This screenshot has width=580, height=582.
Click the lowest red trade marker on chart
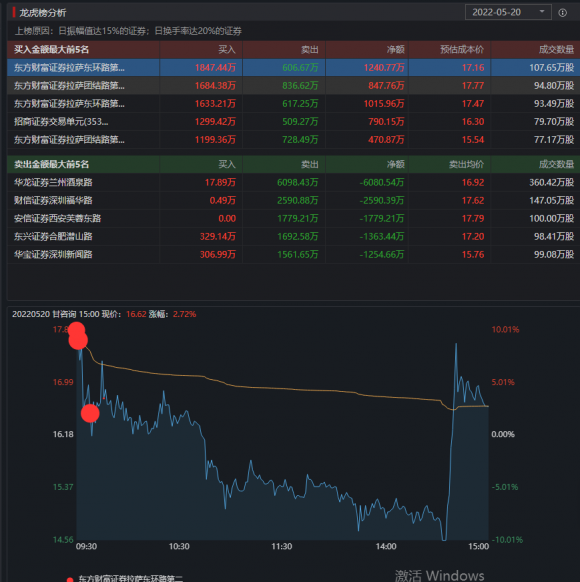coord(90,413)
